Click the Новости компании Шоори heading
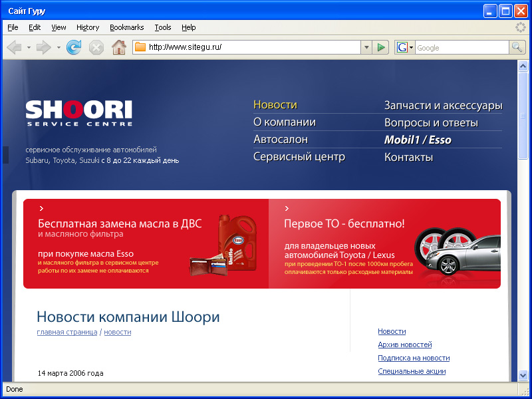The height and width of the screenshot is (399, 532). pos(128,317)
